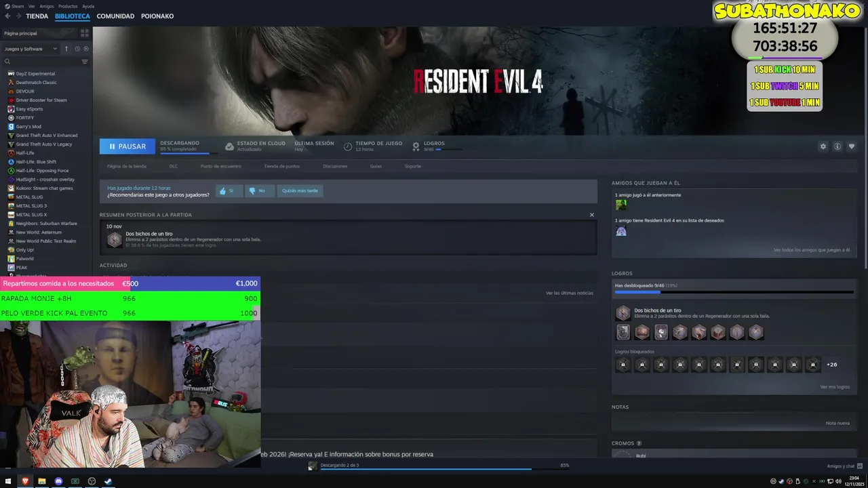Open Punto de encuentro link
868x488 pixels.
coord(220,166)
